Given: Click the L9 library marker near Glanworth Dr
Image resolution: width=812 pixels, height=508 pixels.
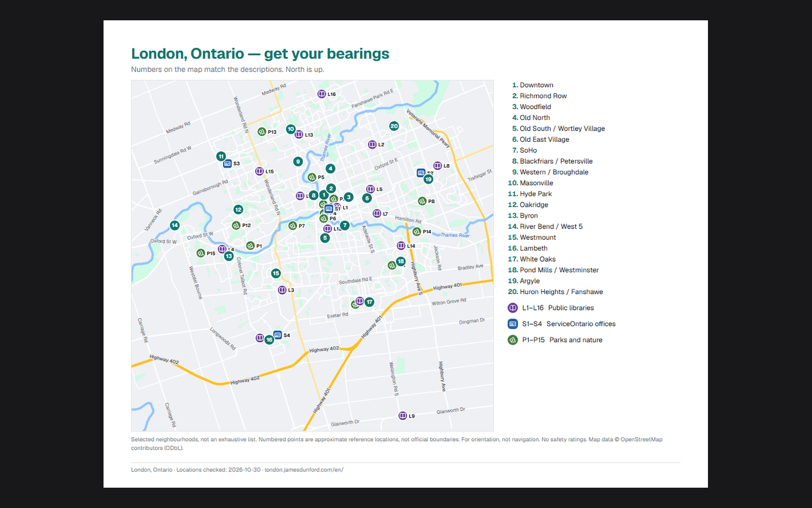Looking at the screenshot, I should (x=402, y=416).
